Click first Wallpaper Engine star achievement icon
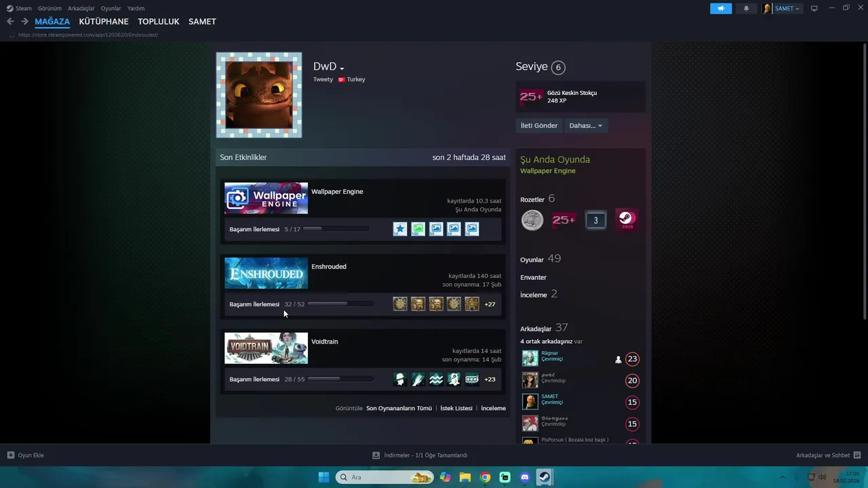The height and width of the screenshot is (488, 868). (x=400, y=229)
